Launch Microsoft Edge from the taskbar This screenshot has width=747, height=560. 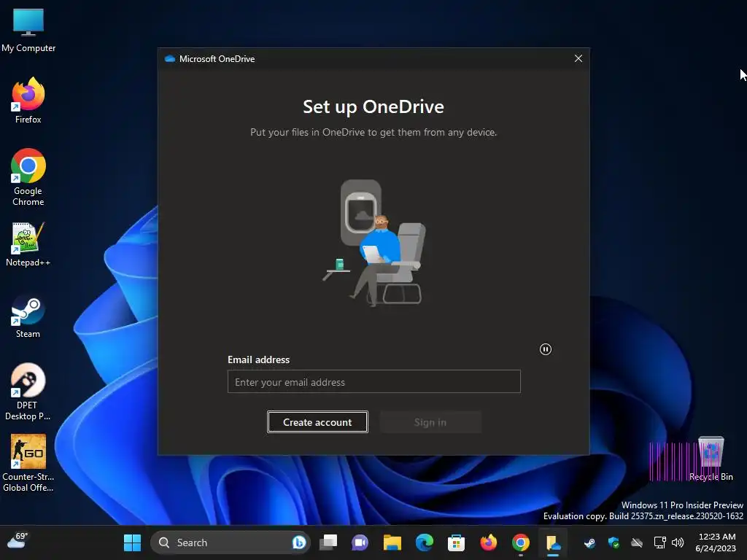coord(424,542)
